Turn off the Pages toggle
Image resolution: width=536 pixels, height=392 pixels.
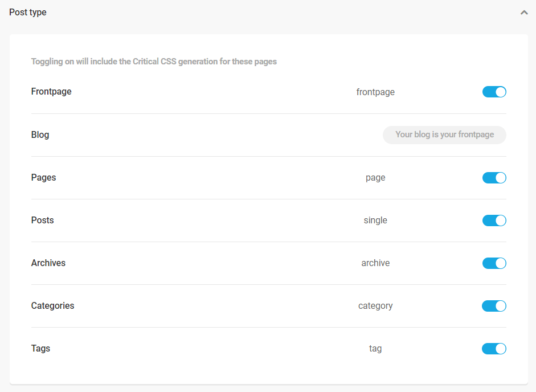pyautogui.click(x=494, y=177)
